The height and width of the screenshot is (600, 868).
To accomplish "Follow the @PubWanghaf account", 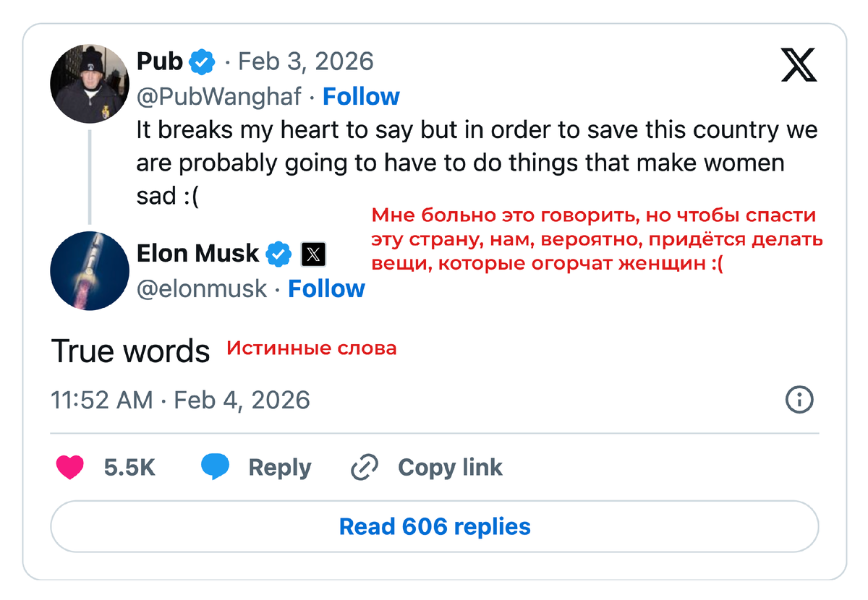I will 361,96.
